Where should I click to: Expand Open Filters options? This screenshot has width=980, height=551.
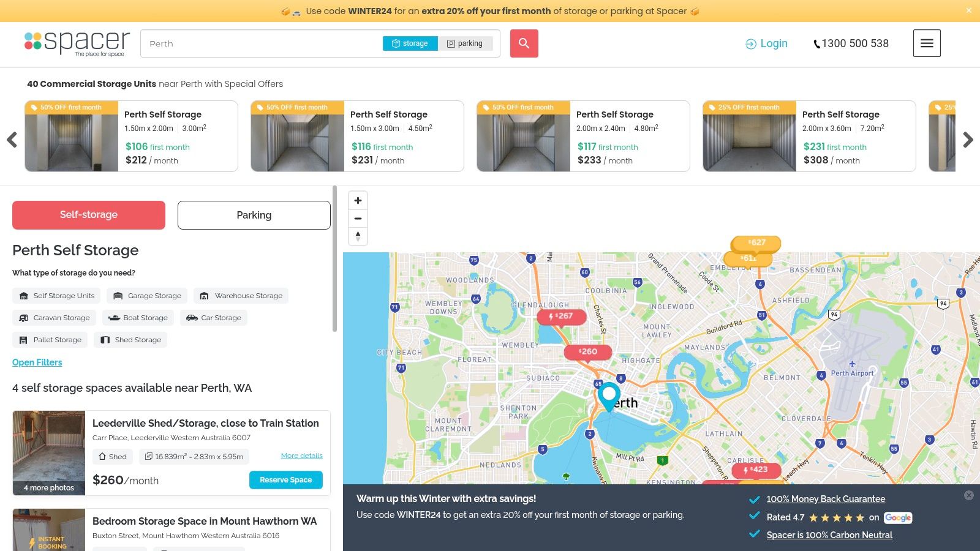37,362
